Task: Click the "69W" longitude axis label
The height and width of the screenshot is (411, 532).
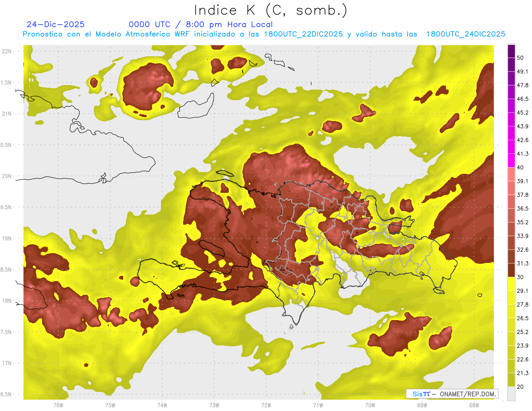Action: click(x=422, y=405)
